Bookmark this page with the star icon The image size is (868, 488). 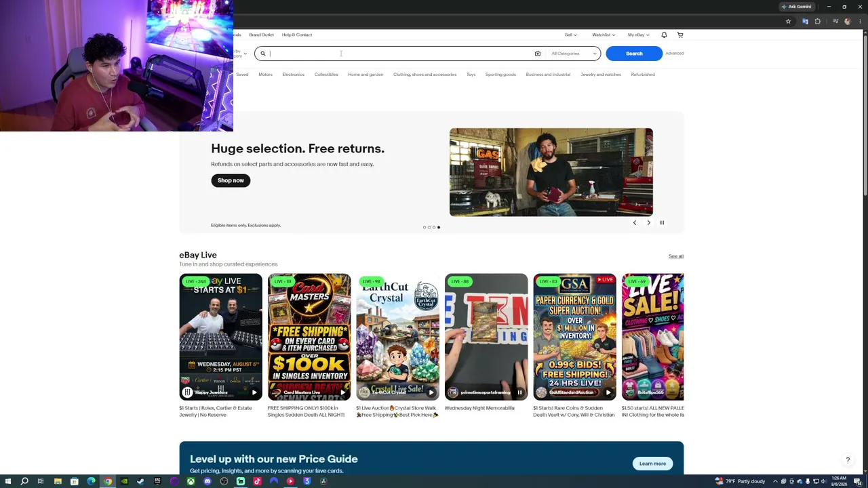coord(788,21)
